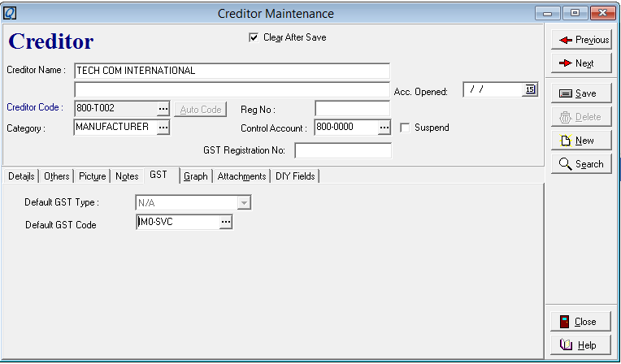621x364 pixels.
Task: Open the DIY Fields tab
Action: (x=295, y=176)
